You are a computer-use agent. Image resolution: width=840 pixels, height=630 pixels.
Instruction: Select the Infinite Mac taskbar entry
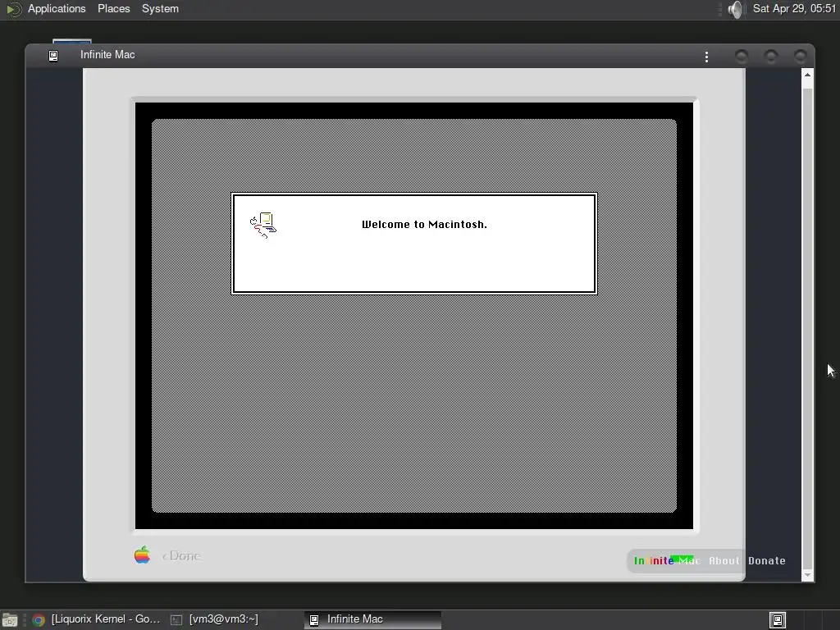373,619
